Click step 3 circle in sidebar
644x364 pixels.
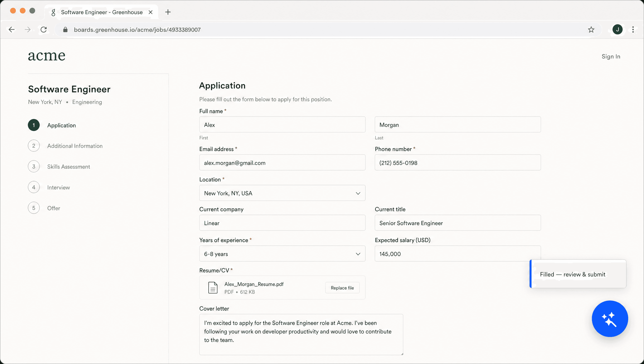34,166
